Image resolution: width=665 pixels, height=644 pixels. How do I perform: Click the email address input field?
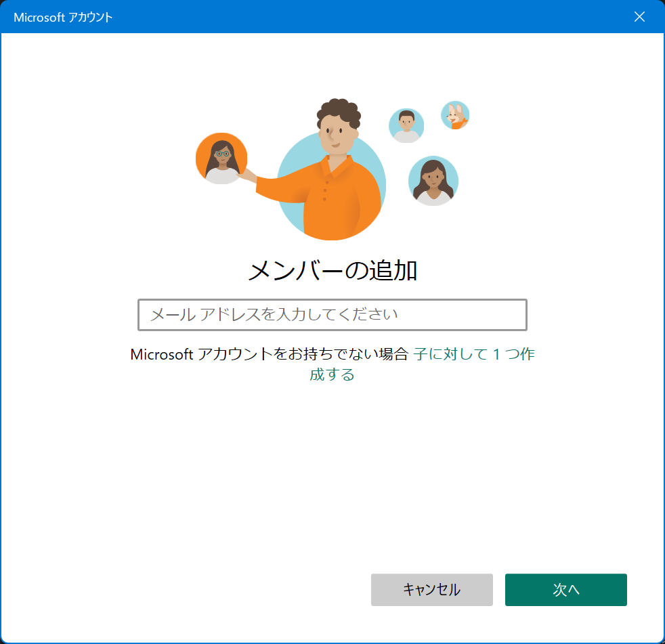click(332, 315)
